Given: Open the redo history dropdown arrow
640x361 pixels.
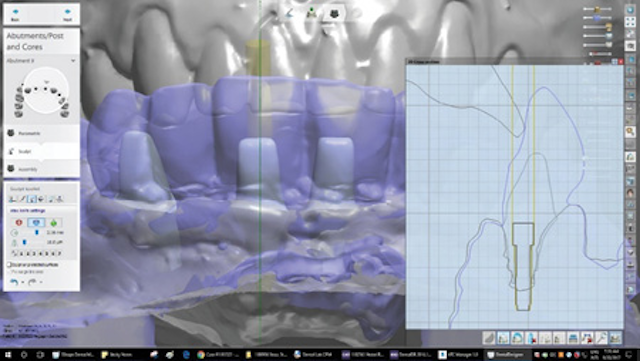Looking at the screenshot, I should tap(41, 282).
